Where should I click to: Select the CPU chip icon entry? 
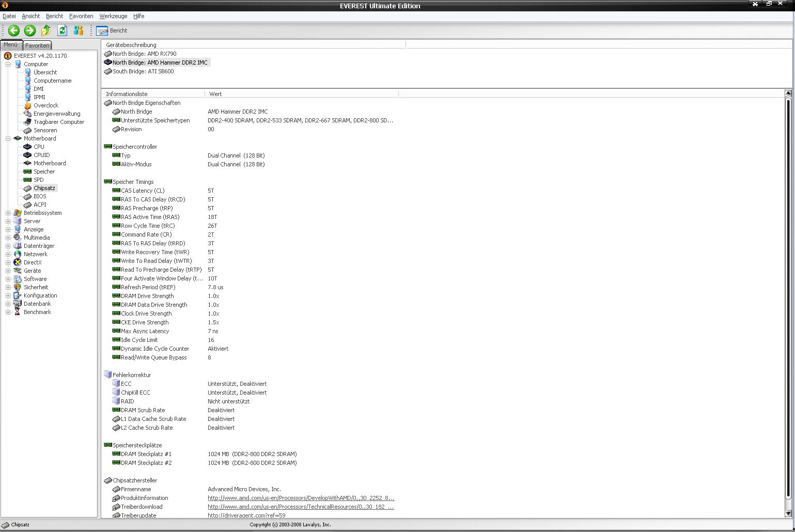click(28, 147)
